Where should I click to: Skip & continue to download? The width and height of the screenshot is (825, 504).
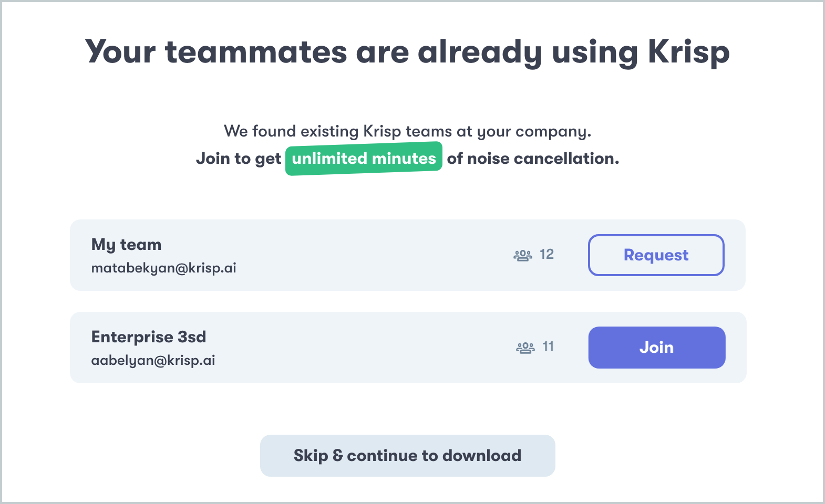click(408, 456)
